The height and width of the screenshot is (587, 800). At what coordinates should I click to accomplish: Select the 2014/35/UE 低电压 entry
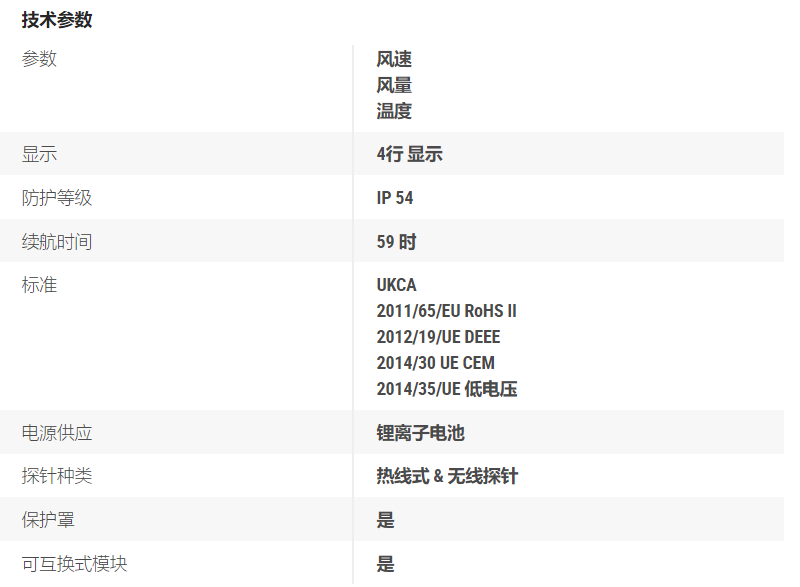tap(446, 389)
